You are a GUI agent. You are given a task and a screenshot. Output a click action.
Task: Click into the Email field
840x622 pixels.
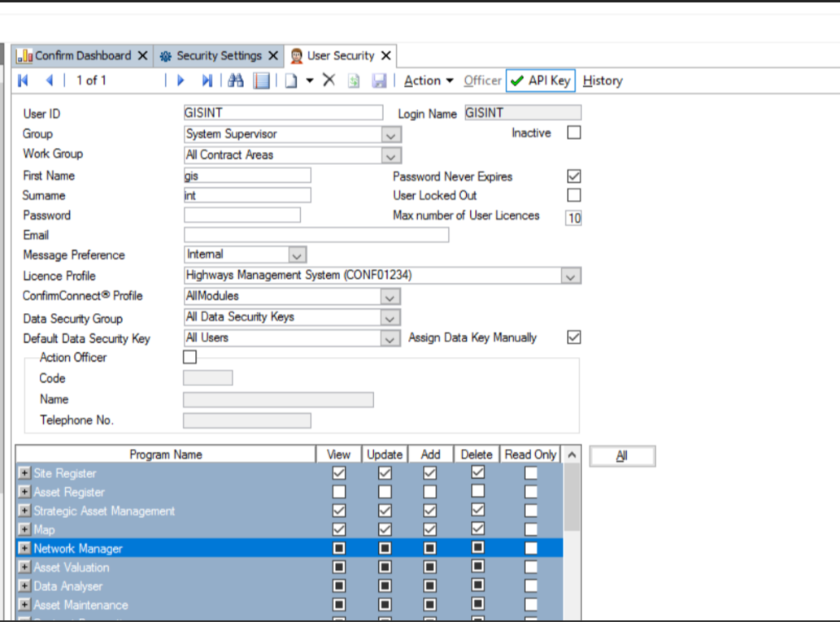pos(316,235)
